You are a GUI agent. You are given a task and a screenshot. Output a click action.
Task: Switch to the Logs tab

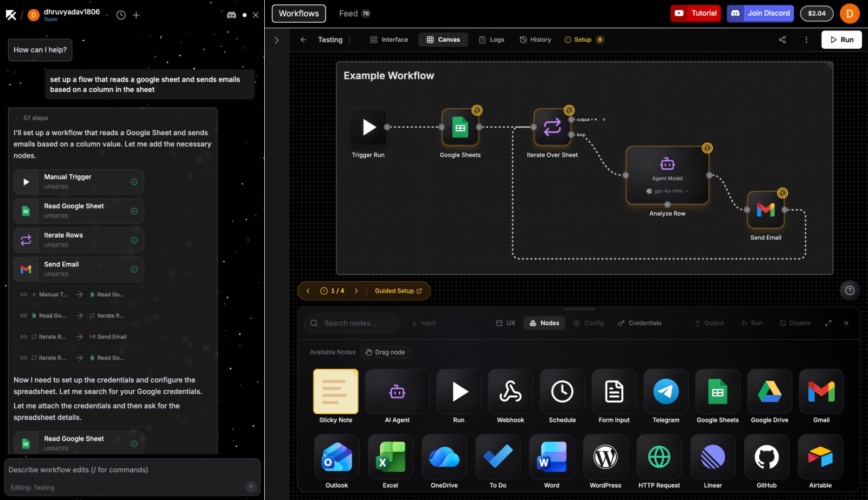(x=492, y=40)
